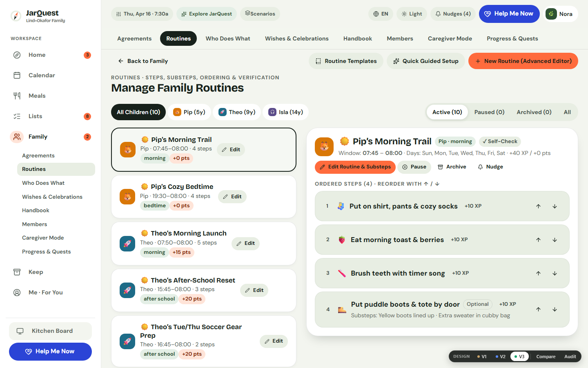Viewport: 588px width, 368px height.
Task: Show Active (10) routines
Action: pyautogui.click(x=447, y=112)
